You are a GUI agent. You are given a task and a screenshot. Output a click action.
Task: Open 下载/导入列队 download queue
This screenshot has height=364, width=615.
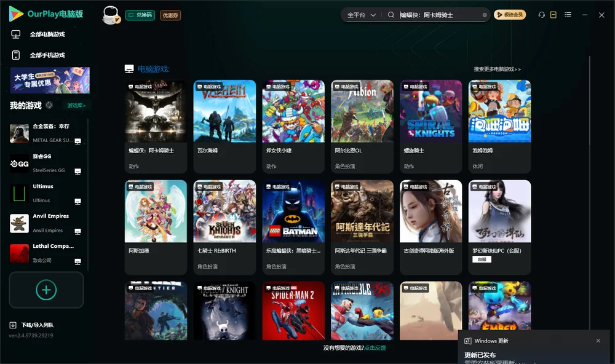pos(38,325)
